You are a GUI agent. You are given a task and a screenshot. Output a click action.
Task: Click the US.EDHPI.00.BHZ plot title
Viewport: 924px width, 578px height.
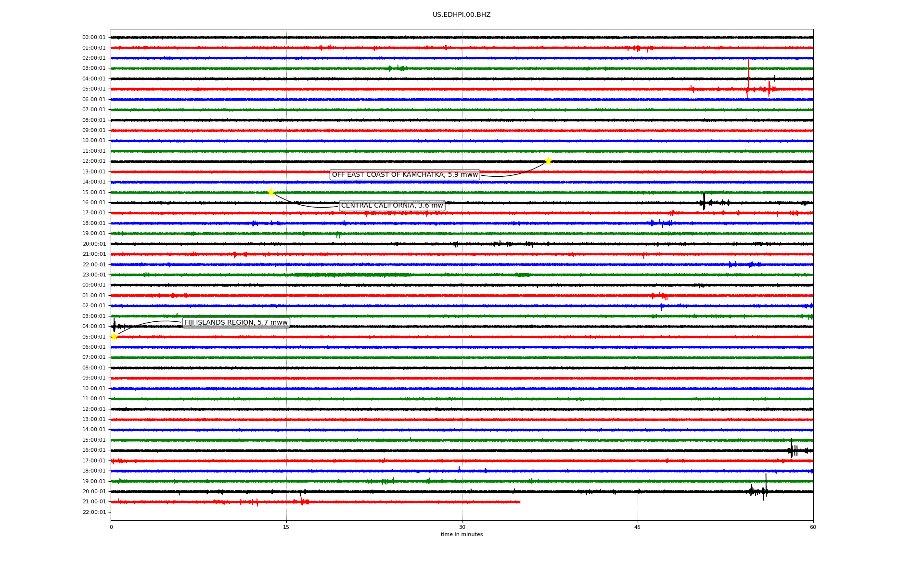point(461,15)
